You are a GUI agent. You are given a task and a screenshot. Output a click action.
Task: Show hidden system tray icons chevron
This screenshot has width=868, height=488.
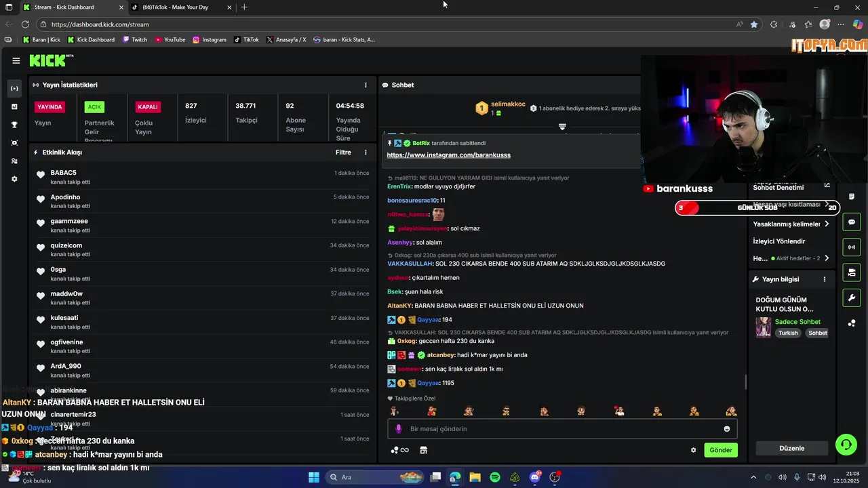click(753, 477)
